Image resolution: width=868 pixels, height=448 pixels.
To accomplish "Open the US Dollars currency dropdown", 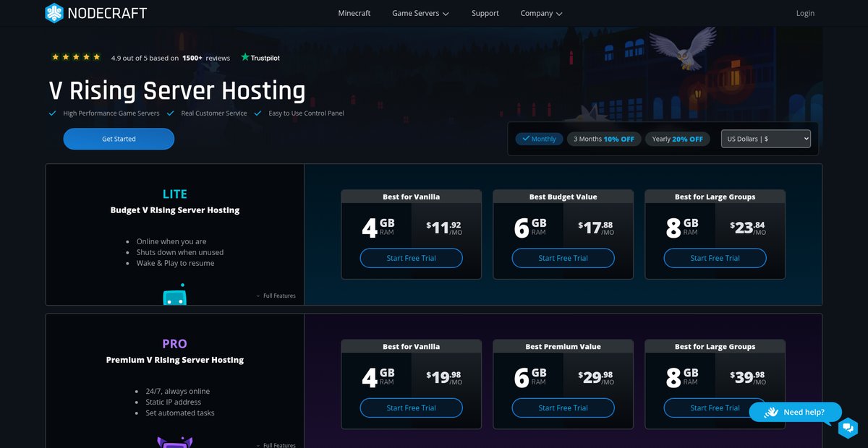I will click(x=766, y=139).
